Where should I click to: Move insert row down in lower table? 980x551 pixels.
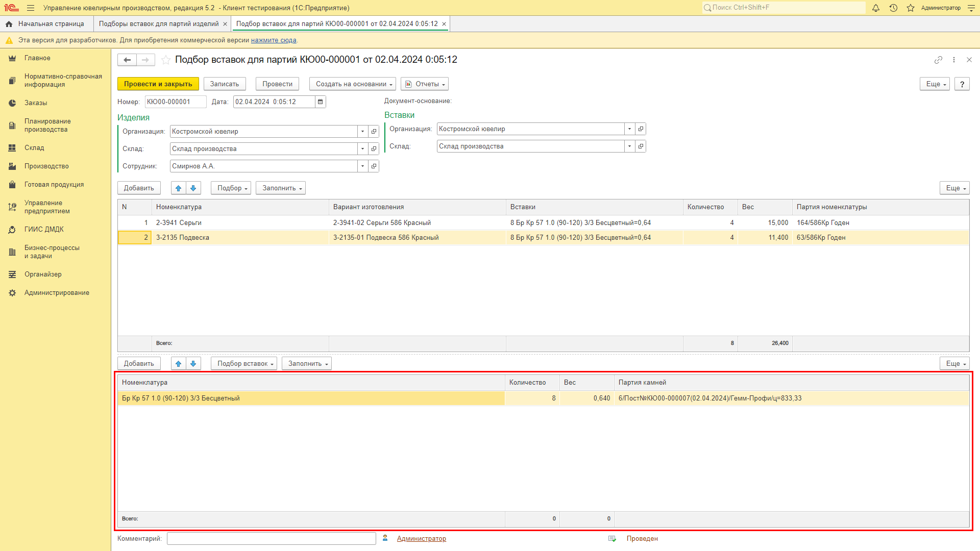coord(193,364)
